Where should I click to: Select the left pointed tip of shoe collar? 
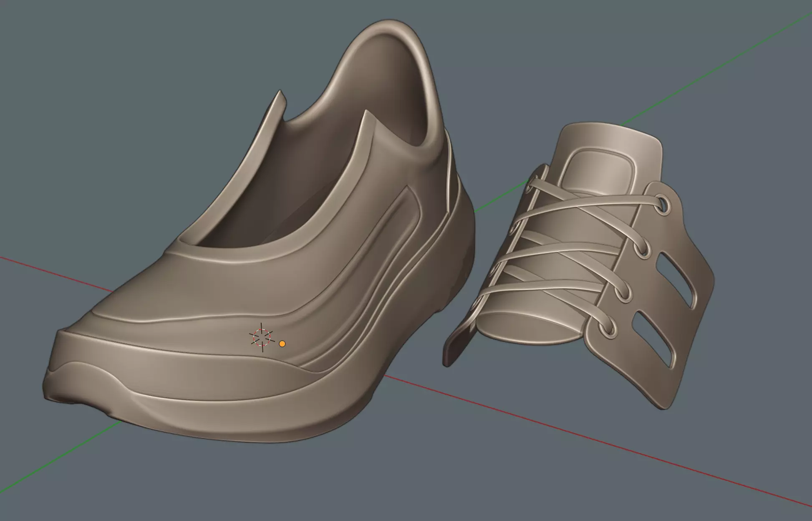280,95
